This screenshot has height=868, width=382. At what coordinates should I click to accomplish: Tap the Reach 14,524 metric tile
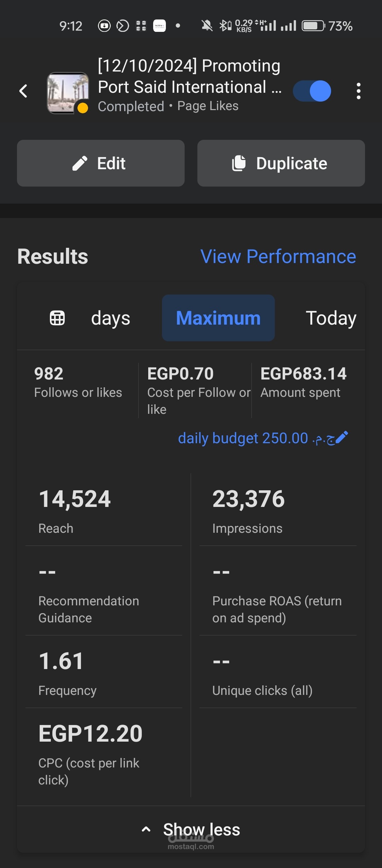[104, 510]
